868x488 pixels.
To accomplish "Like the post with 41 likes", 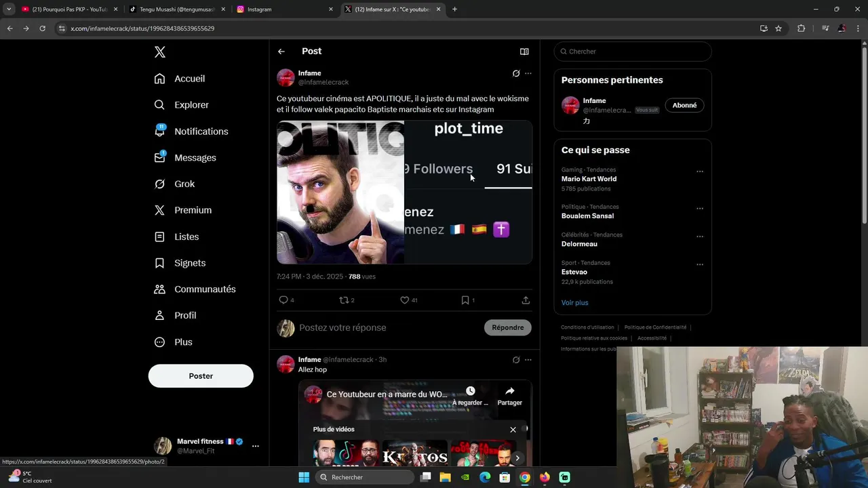I will click(x=405, y=300).
